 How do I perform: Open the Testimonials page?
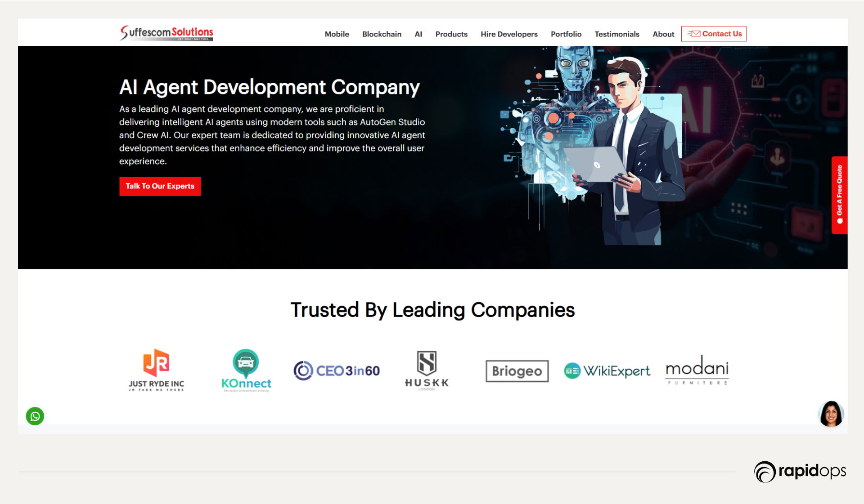(x=616, y=34)
